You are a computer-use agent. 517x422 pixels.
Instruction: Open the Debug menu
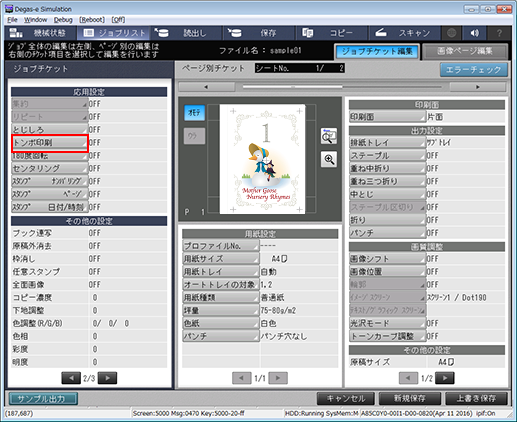click(x=63, y=20)
